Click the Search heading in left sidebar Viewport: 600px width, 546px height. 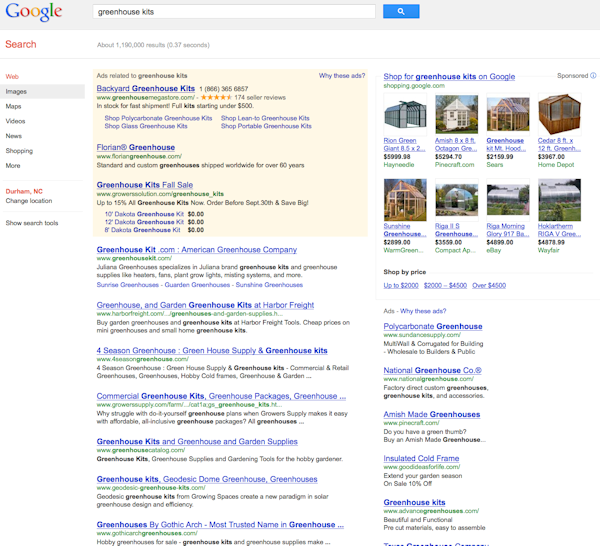point(21,44)
